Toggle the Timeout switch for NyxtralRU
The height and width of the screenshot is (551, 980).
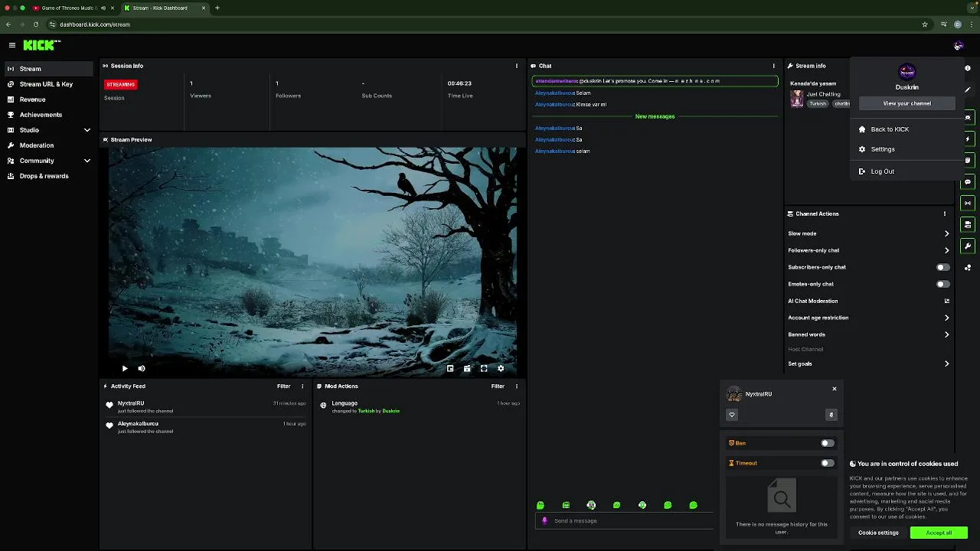coord(827,463)
